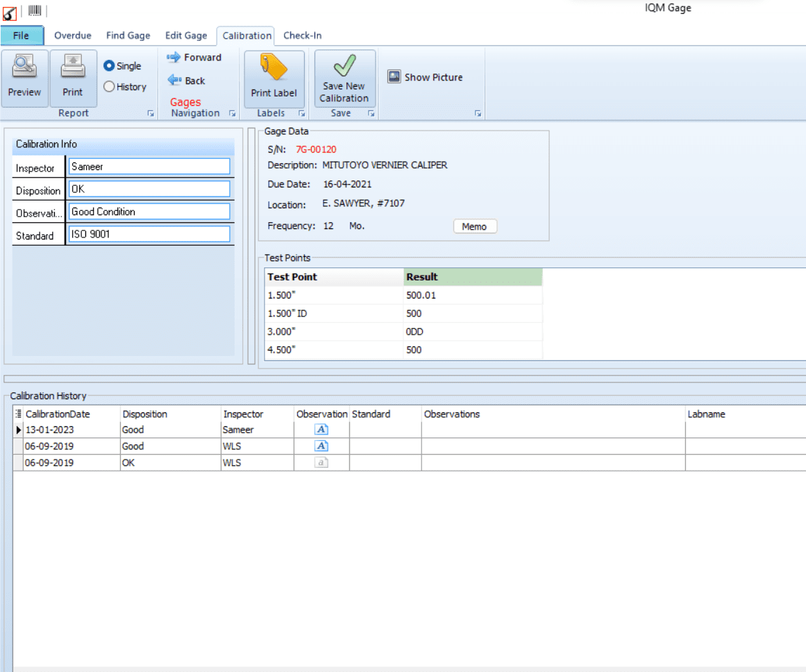Screen dimensions: 806x672
Task: Open the File menu
Action: [x=22, y=35]
